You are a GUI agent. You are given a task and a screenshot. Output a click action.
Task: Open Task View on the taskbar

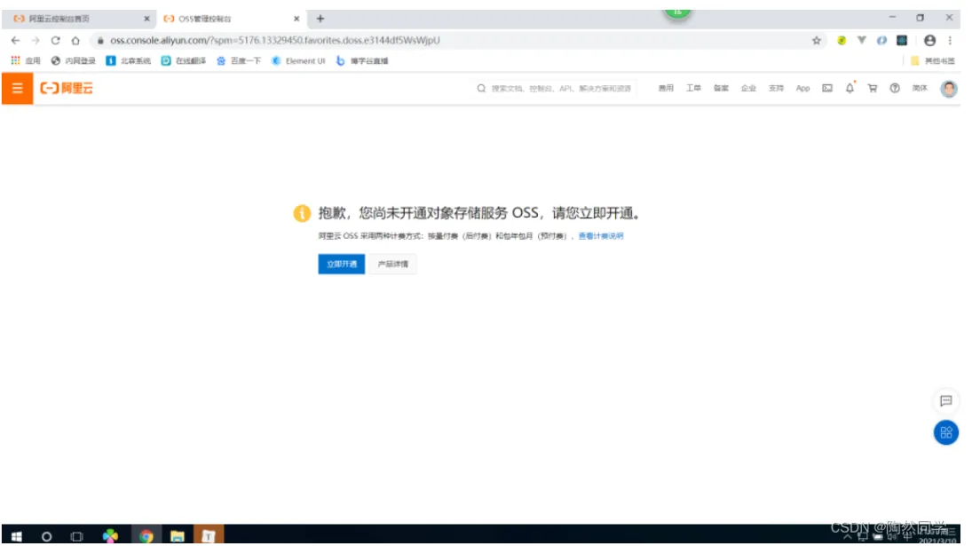point(77,536)
